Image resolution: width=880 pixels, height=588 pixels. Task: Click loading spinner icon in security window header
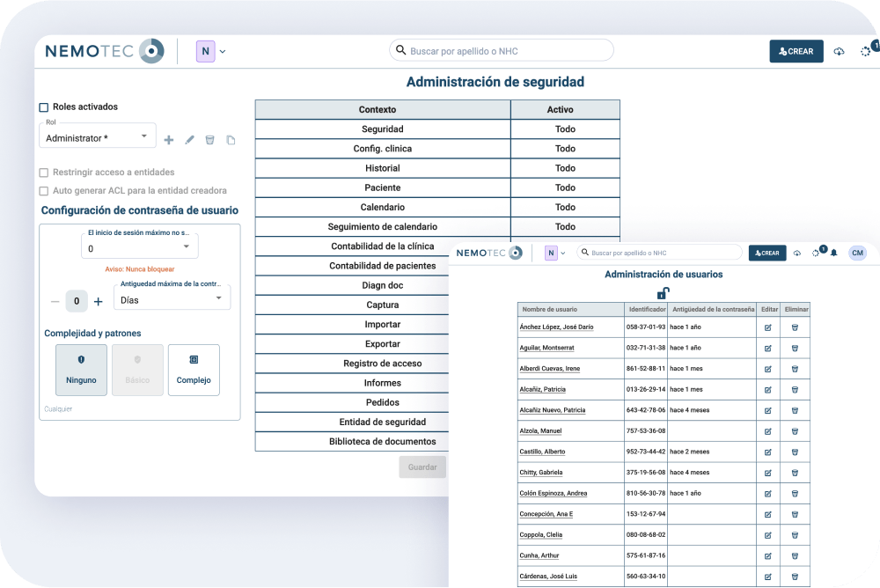tap(866, 51)
